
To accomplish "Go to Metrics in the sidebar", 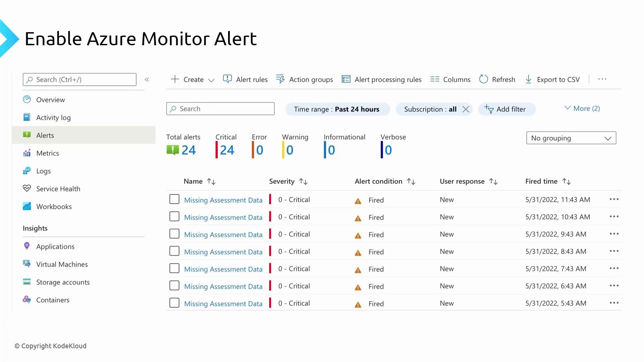I will (x=47, y=153).
